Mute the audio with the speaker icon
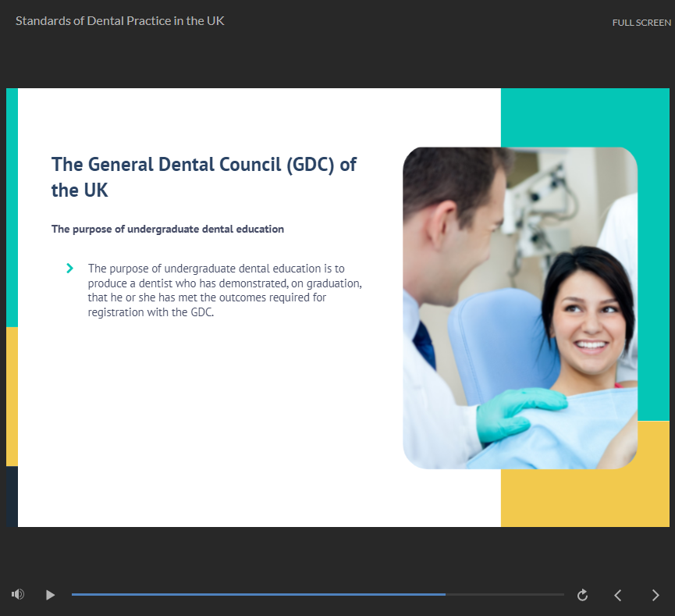This screenshot has width=675, height=616. [x=18, y=594]
